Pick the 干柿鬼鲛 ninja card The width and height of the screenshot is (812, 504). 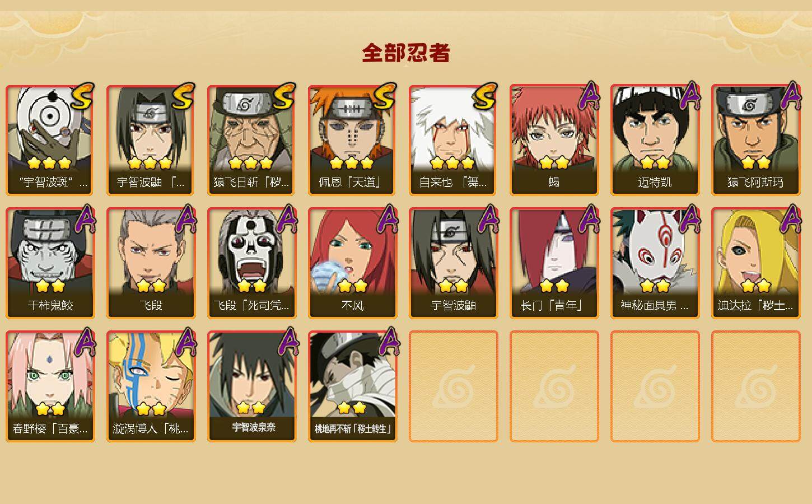[50, 263]
